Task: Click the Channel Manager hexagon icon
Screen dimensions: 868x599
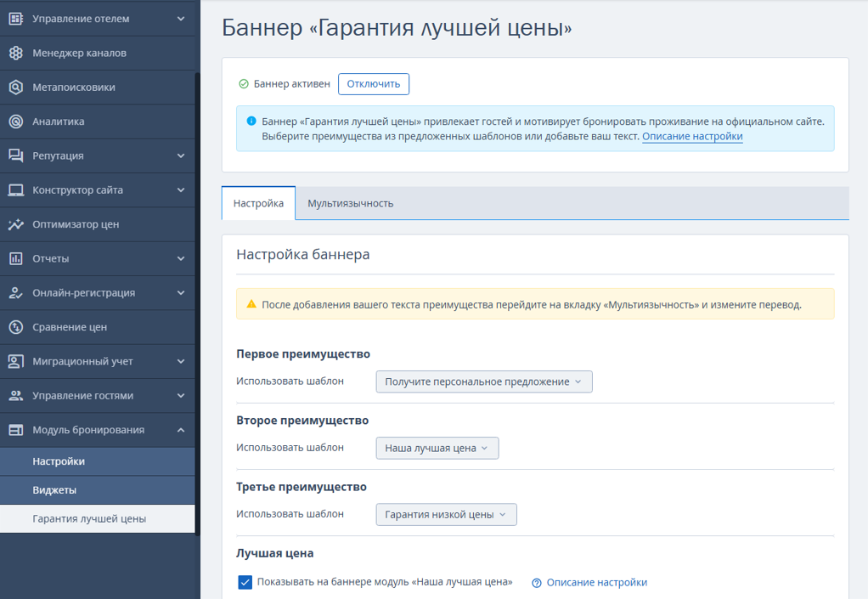Action: (15, 53)
